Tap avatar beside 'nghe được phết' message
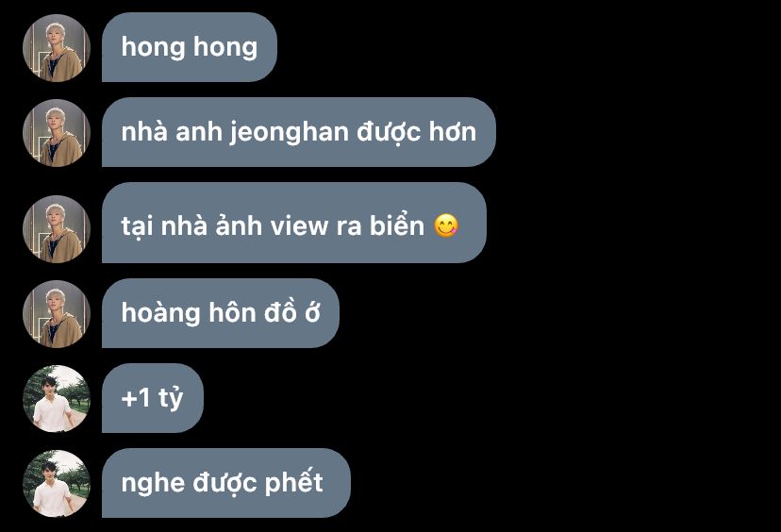Image resolution: width=781 pixels, height=532 pixels. pyautogui.click(x=57, y=484)
